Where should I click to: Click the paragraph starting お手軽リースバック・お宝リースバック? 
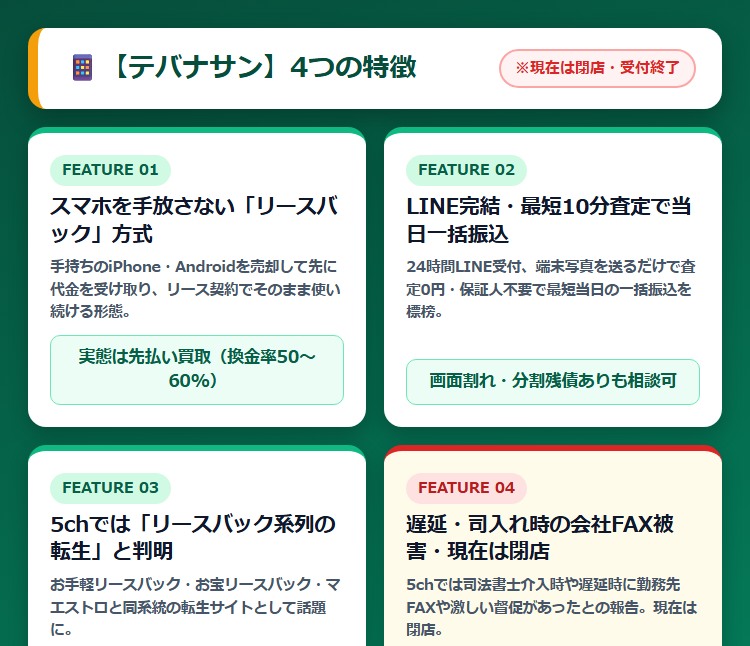[x=196, y=607]
